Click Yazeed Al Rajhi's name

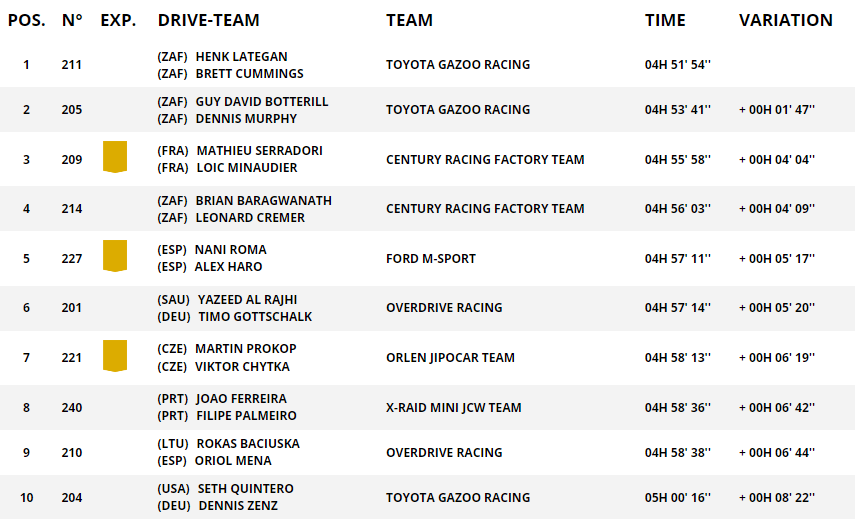pos(247,300)
